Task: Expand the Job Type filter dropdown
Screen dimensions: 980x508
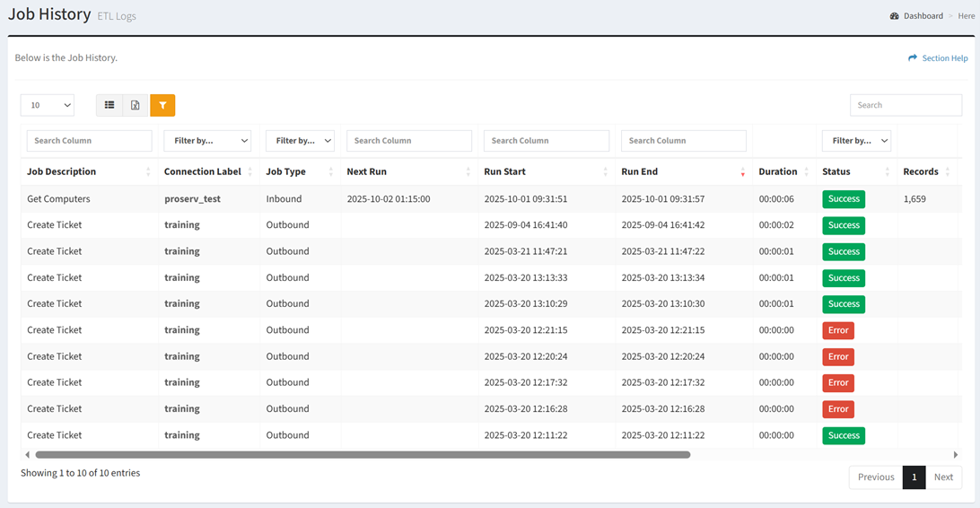Action: click(300, 141)
